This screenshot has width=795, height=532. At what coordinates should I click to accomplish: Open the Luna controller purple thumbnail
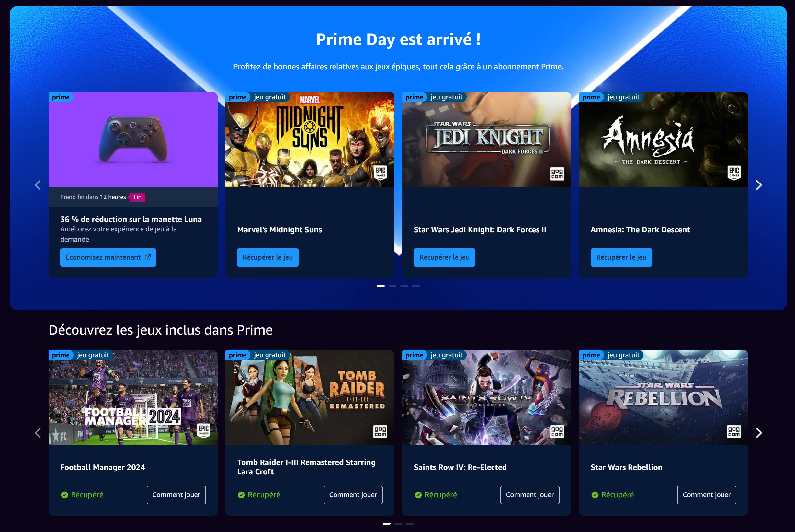pos(133,139)
